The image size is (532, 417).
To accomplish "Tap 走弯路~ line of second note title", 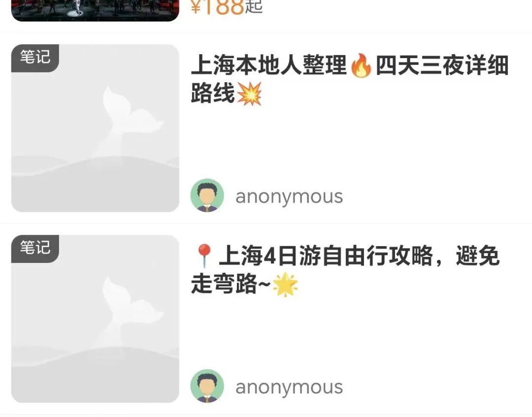I will point(231,284).
